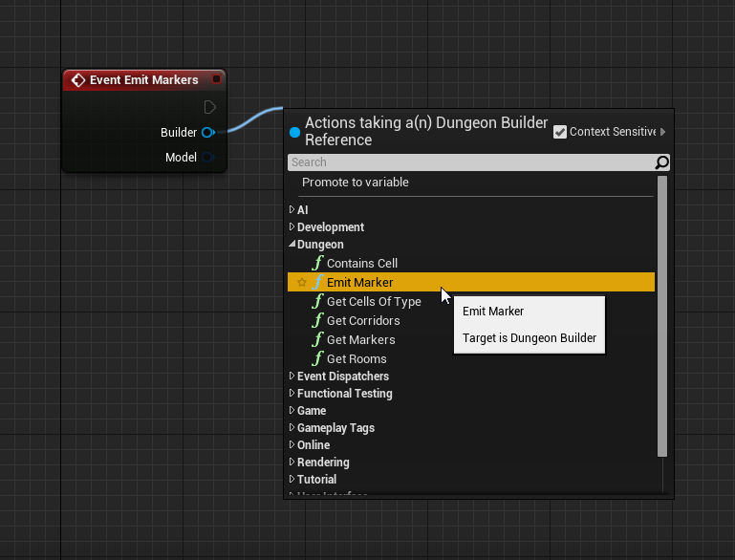The image size is (735, 560).
Task: Expand the Online category
Action: 292,444
